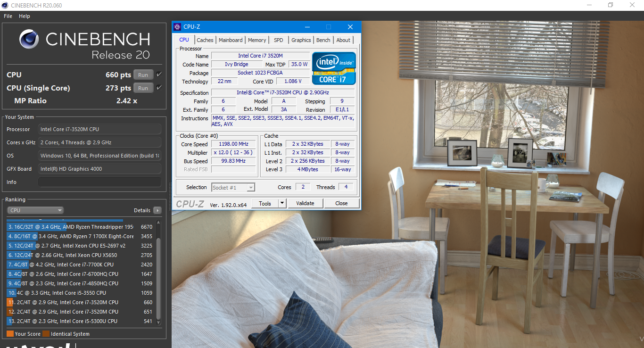Click the Multiplier x 12.0 value
This screenshot has height=348, width=644.
point(233,152)
